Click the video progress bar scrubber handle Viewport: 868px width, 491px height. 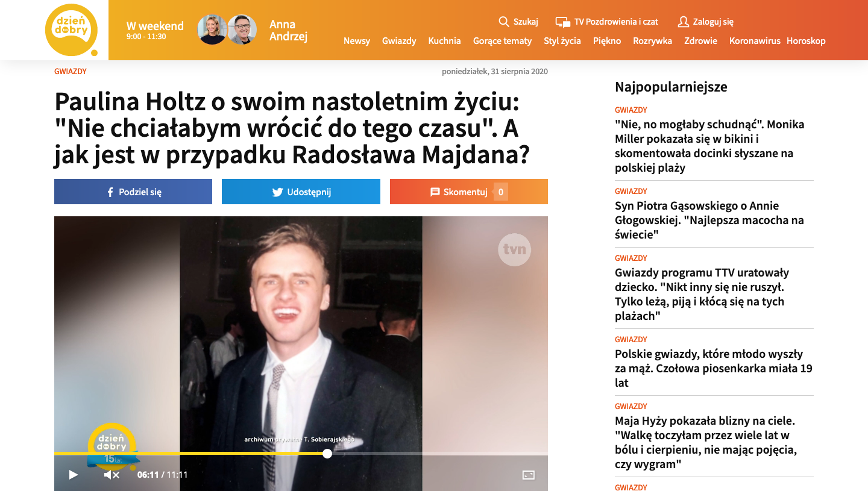pyautogui.click(x=327, y=454)
